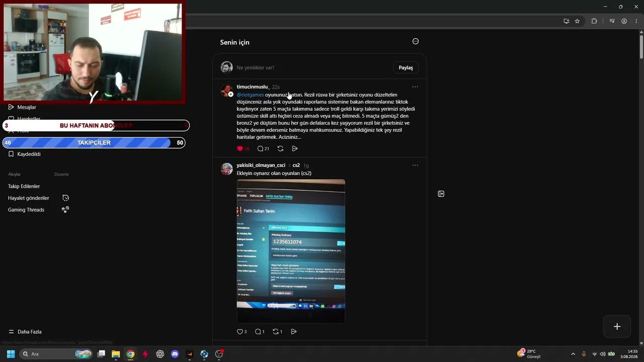
Task: Click the Gaming Threads avatars icon
Action: coord(65,210)
